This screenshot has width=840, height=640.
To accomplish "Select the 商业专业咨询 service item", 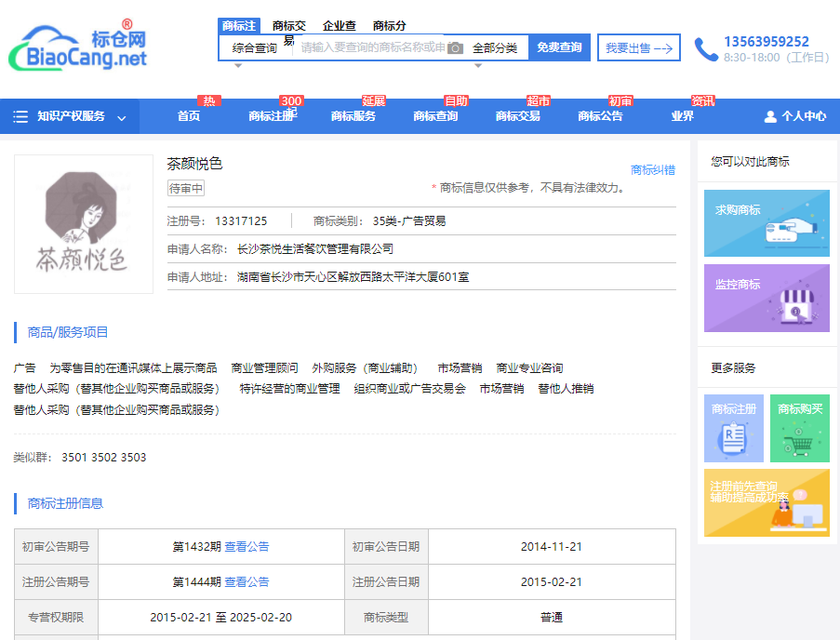I will tap(529, 368).
